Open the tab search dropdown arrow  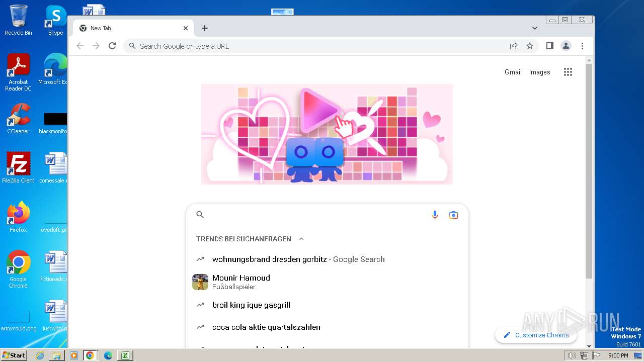pyautogui.click(x=534, y=28)
